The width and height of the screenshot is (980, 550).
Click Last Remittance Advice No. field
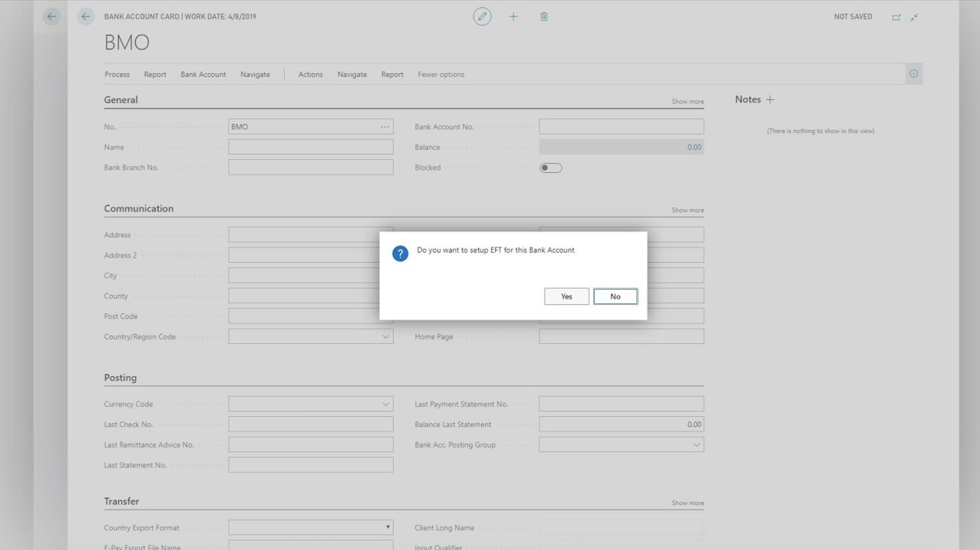click(x=311, y=445)
